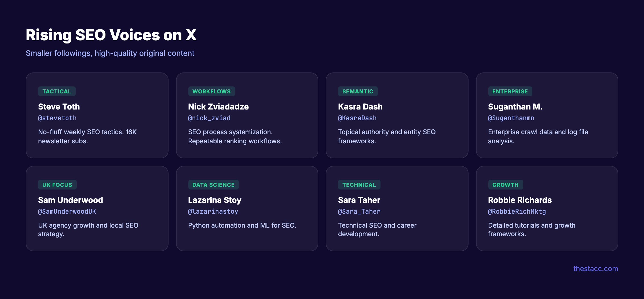Viewport: 644px width, 299px height.
Task: Open Sara Taher's @Sara_Taher handle
Action: coord(359,212)
